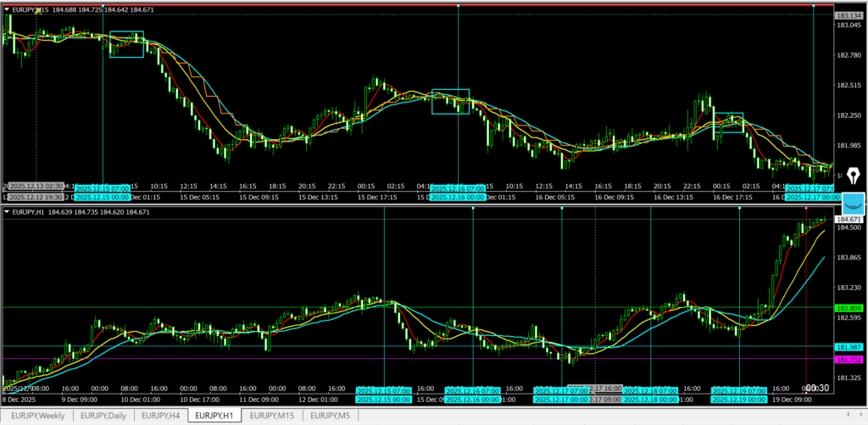Click the 2025.12.19 00:00 marker on H1 chart
Screen dimensions: 868x425
coord(738,399)
